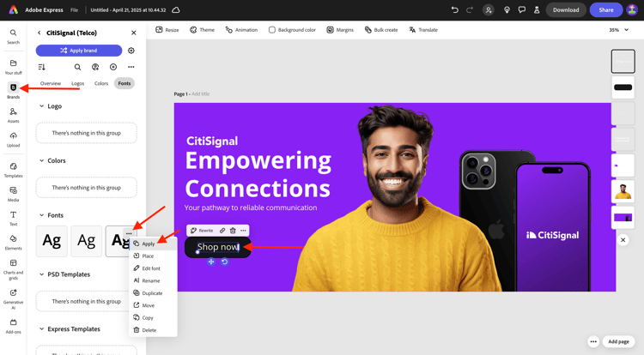This screenshot has width=644, height=355.
Task: Click the Adobe Express logo
Action: coord(14,9)
